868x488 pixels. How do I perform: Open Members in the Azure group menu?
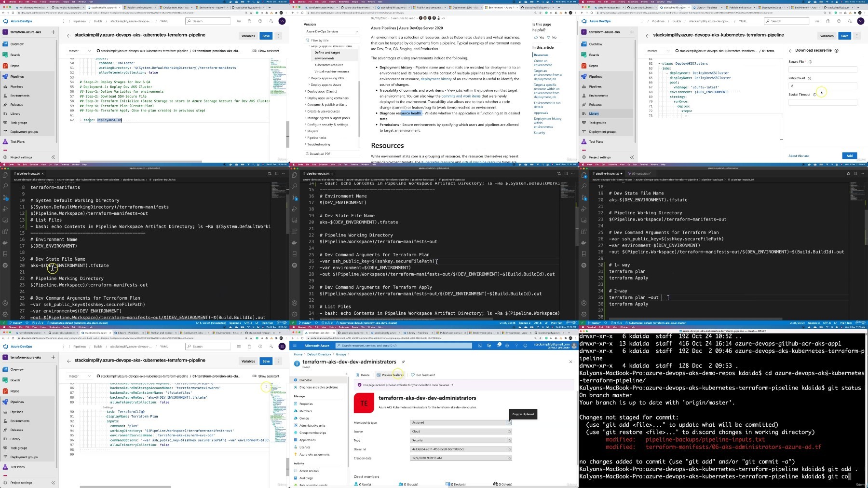tap(305, 411)
